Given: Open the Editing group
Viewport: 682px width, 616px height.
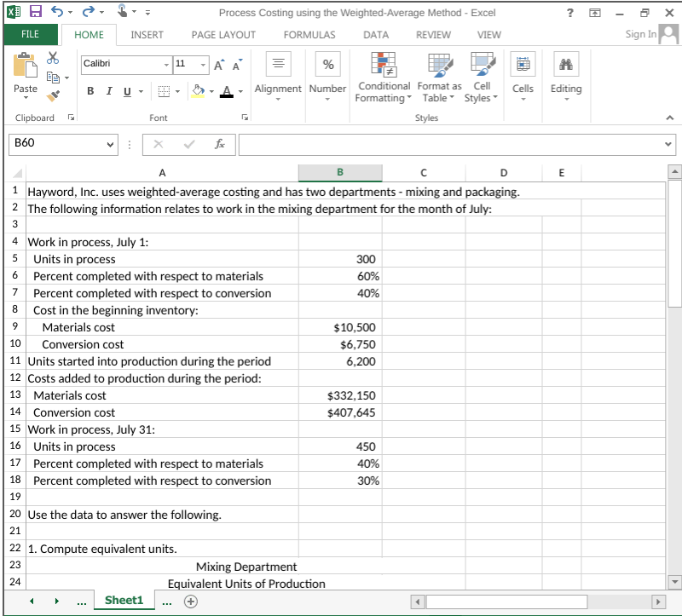Looking at the screenshot, I should pyautogui.click(x=565, y=78).
